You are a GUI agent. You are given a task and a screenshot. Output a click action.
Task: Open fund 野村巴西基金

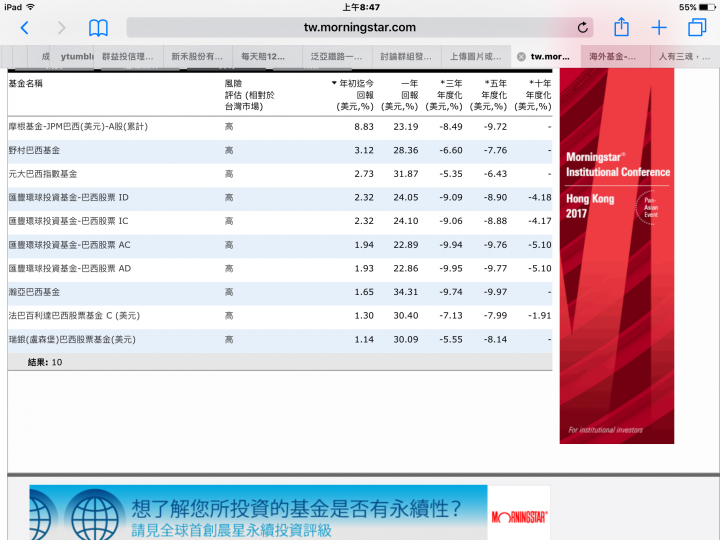(x=34, y=150)
